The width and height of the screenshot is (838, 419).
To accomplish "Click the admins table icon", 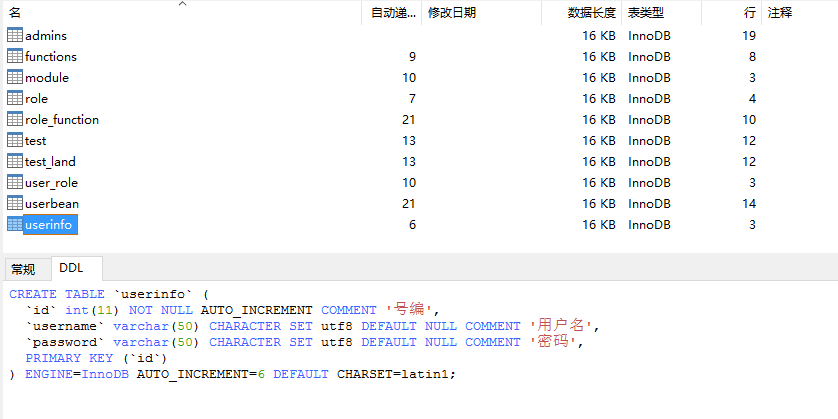I will (x=14, y=35).
